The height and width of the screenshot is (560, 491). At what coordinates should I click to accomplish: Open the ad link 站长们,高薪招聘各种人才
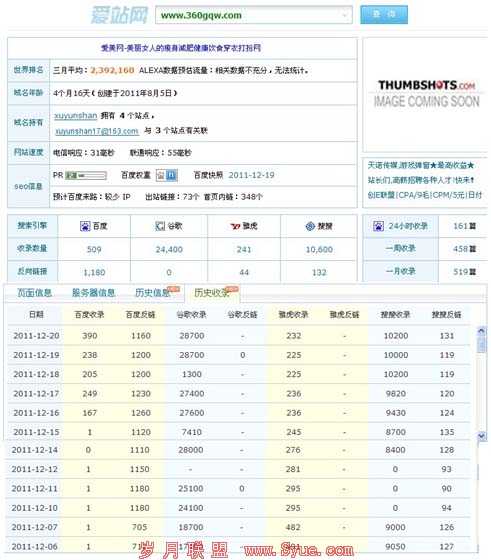click(421, 180)
